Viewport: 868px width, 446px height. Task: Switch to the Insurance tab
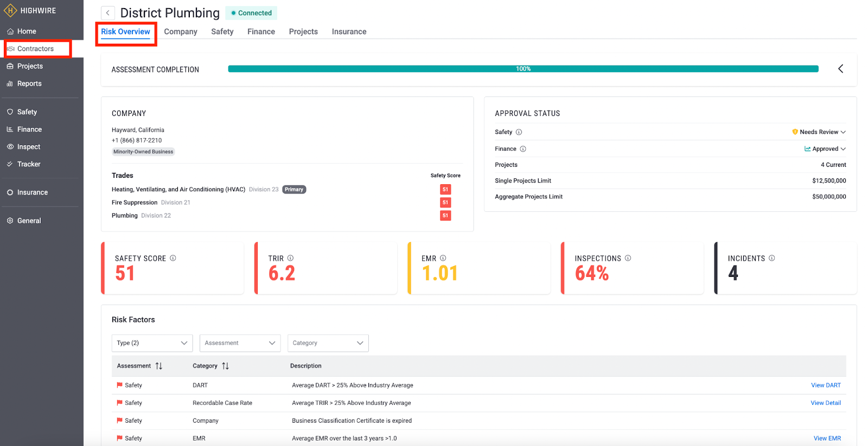[x=349, y=31]
